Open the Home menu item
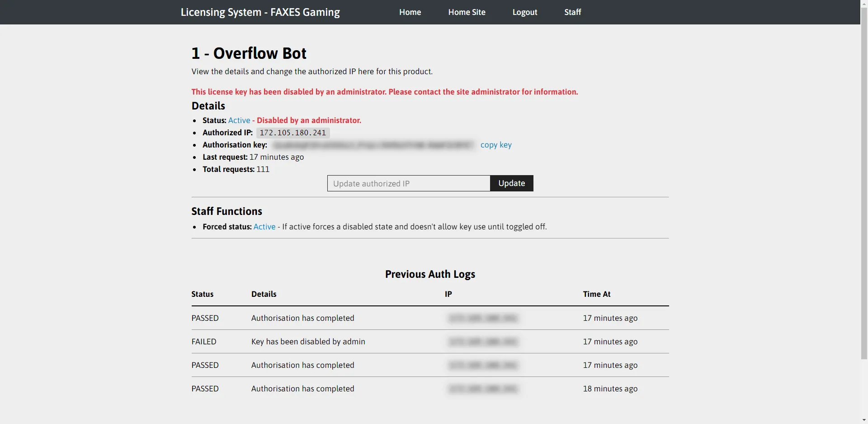Image resolution: width=868 pixels, height=424 pixels. 410,12
